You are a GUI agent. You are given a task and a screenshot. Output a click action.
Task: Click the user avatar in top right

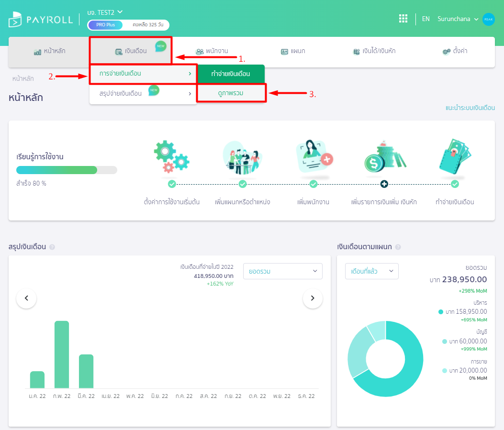pos(488,19)
